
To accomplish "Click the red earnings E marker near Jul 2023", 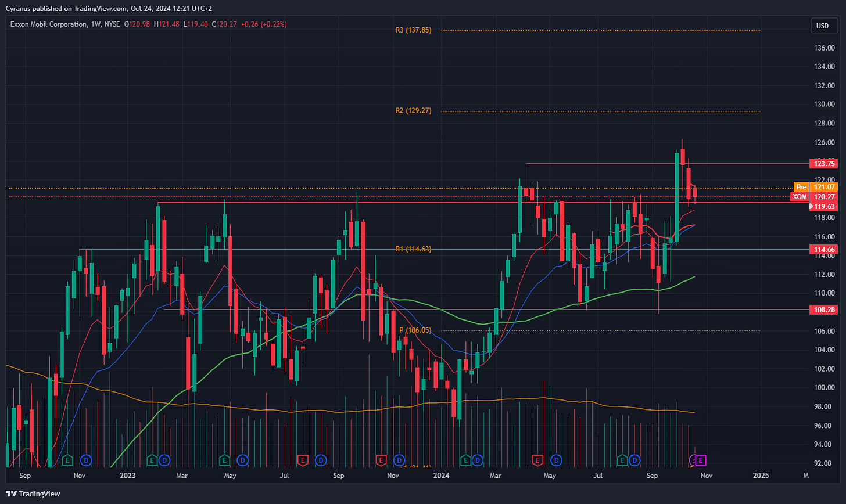I will pos(302,460).
